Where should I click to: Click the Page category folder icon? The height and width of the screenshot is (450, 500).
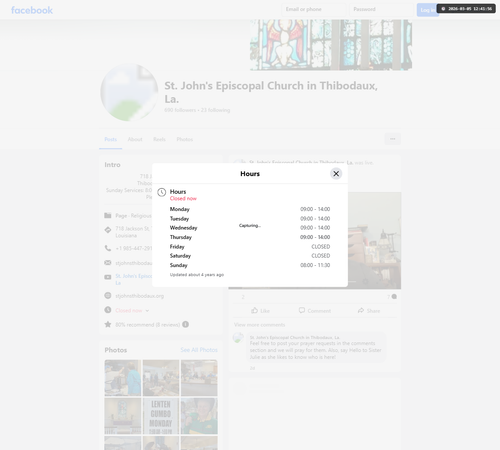pos(108,216)
